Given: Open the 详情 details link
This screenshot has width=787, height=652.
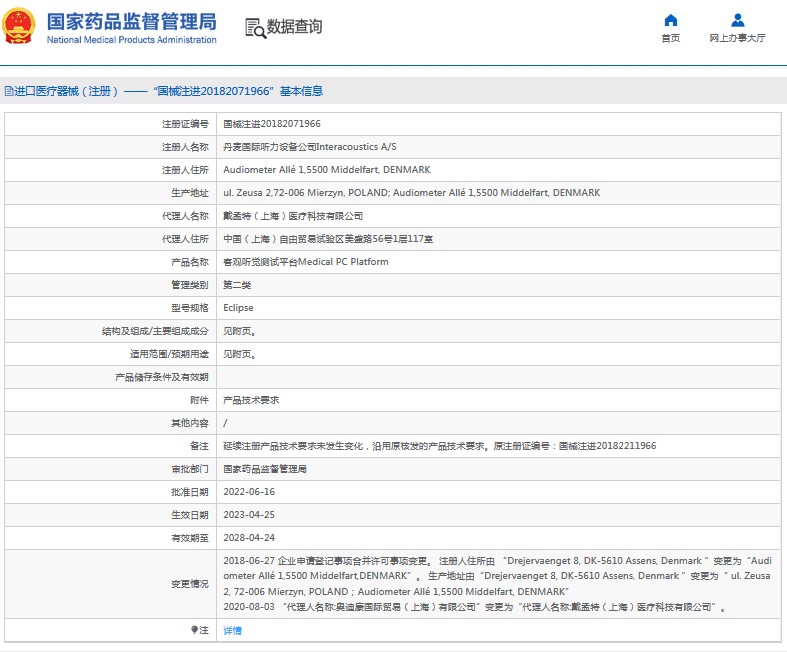Looking at the screenshot, I should [x=232, y=631].
